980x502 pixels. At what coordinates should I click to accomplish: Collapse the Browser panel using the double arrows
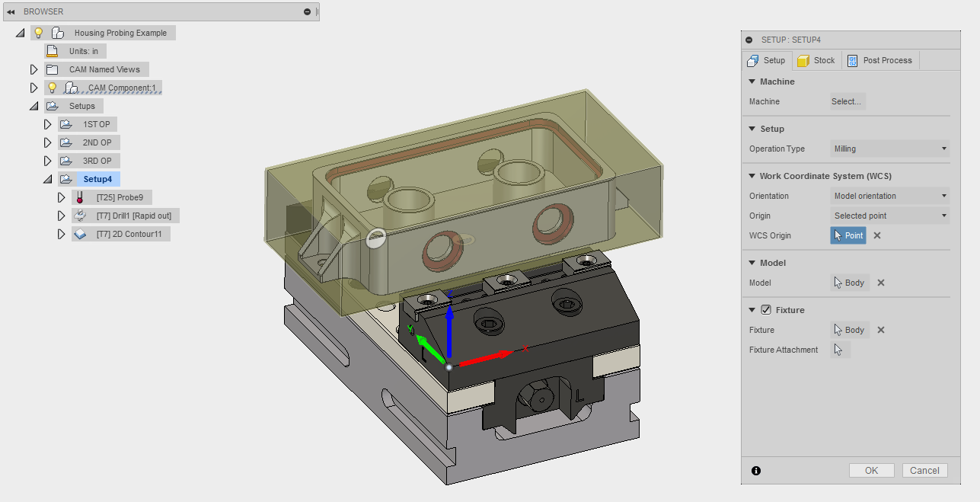[11, 11]
